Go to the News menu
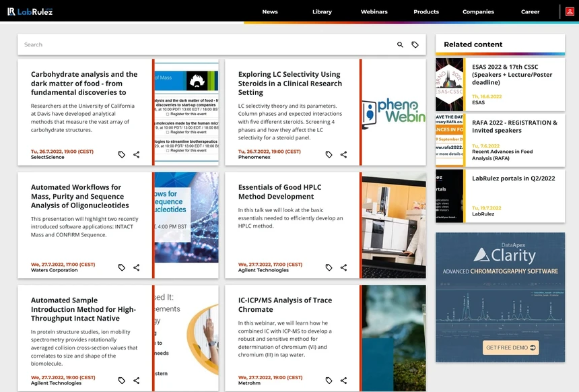Image resolution: width=579 pixels, height=392 pixels. click(270, 12)
